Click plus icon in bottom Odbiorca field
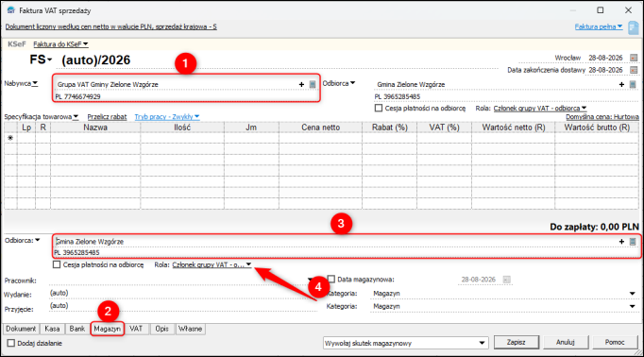 click(621, 242)
